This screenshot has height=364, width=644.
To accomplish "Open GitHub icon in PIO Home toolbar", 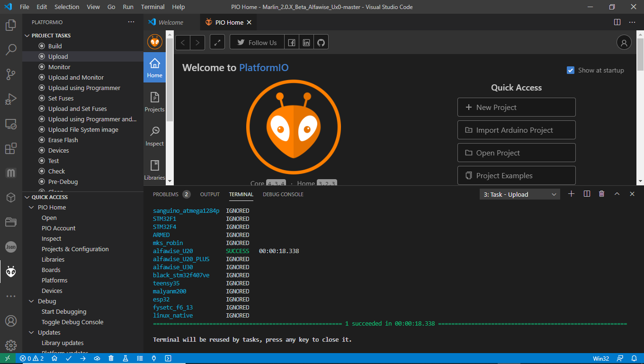I will (x=321, y=42).
